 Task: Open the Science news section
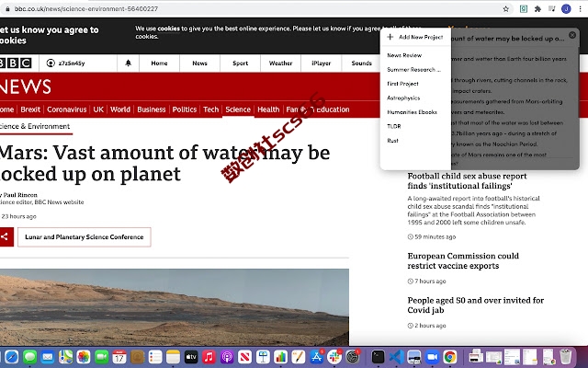pyautogui.click(x=238, y=109)
